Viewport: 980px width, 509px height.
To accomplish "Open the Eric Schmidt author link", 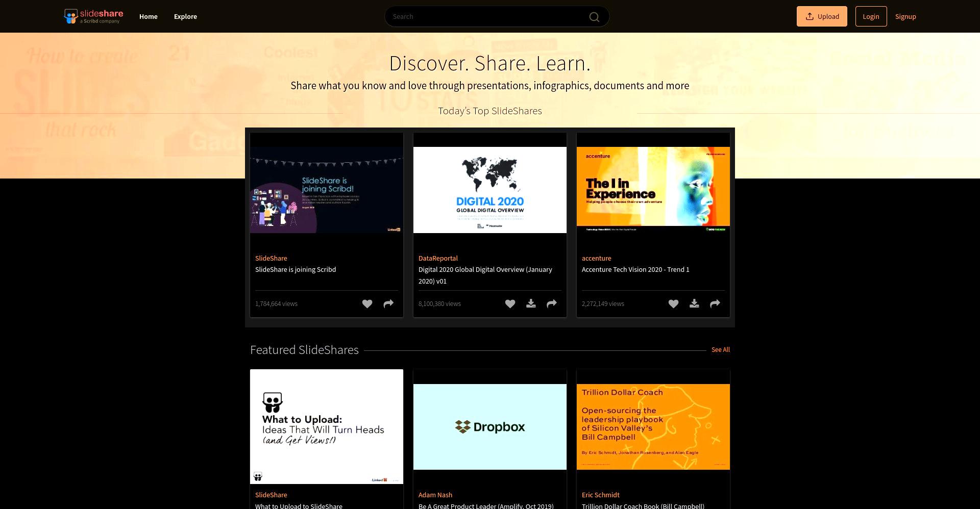I will [x=601, y=495].
